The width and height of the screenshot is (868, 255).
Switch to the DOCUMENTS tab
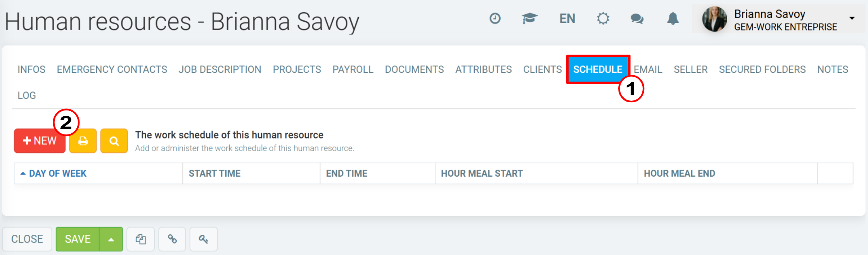(x=414, y=69)
